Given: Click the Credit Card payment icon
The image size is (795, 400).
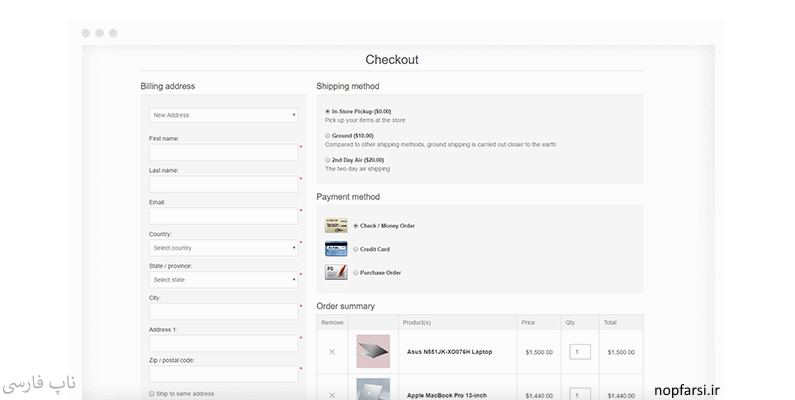Looking at the screenshot, I should click(x=335, y=249).
